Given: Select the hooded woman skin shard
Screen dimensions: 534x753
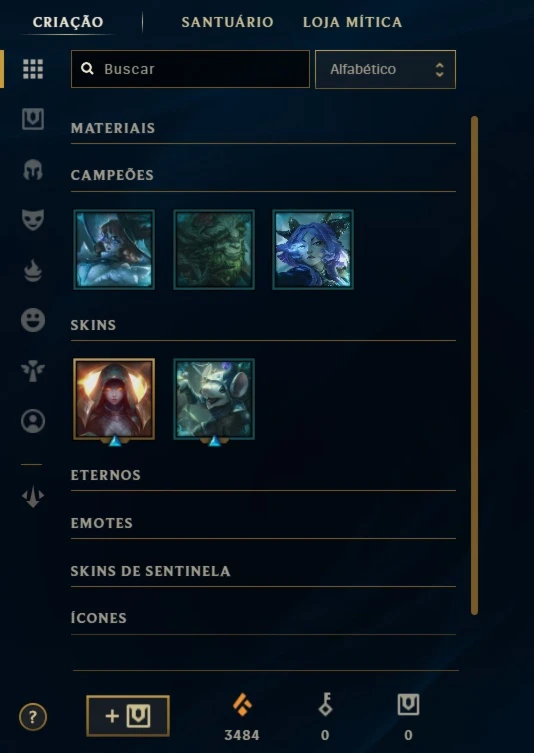Looking at the screenshot, I should point(114,399).
